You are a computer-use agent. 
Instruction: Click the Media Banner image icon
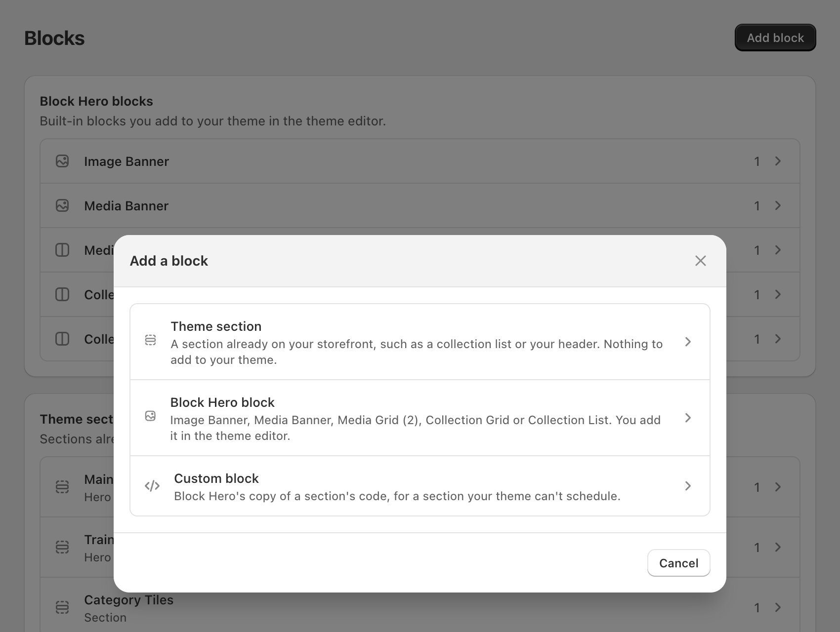click(x=62, y=205)
